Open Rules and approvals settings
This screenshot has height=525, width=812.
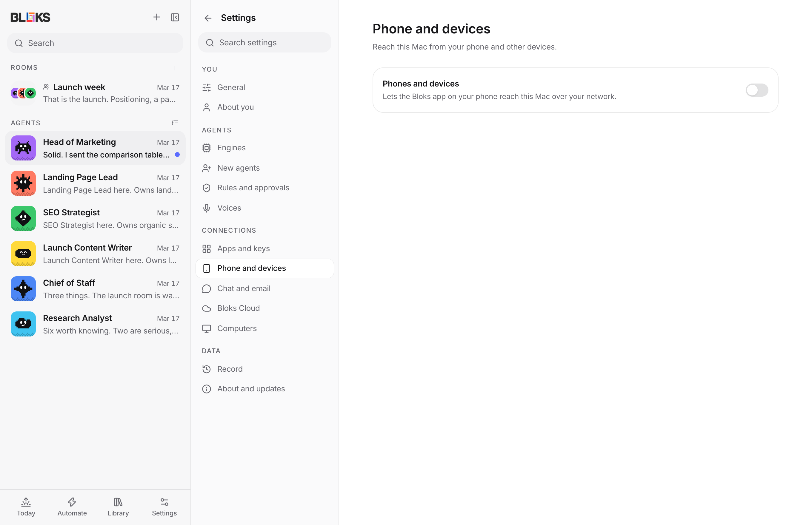point(264,188)
